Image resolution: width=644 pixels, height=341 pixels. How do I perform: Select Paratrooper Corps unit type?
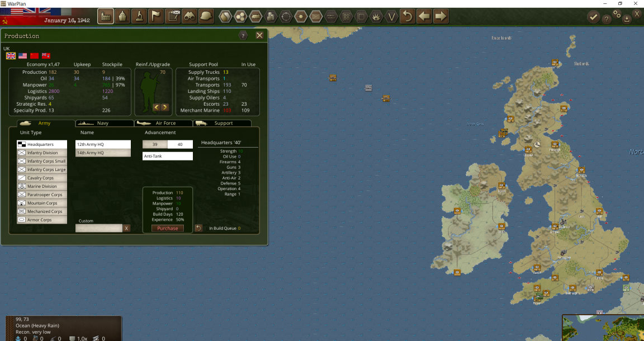42,195
